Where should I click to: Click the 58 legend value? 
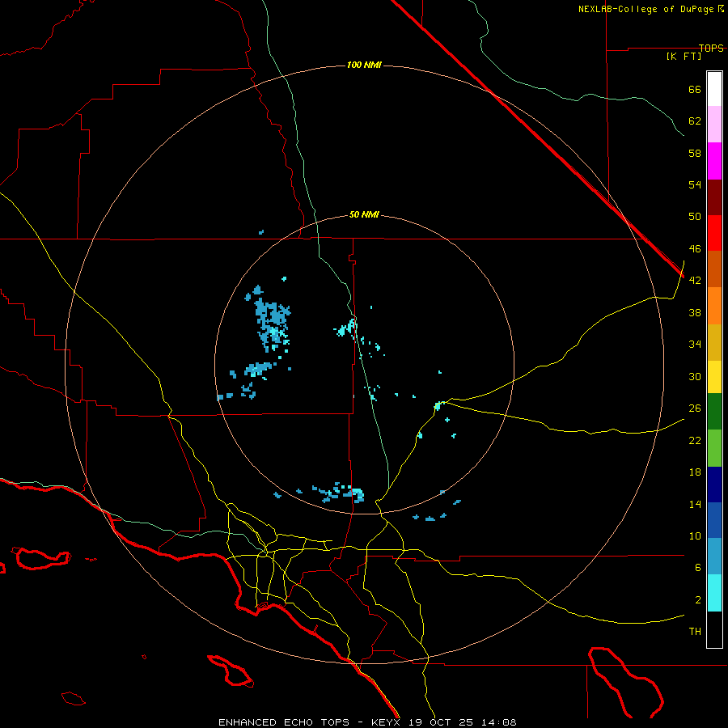[695, 153]
